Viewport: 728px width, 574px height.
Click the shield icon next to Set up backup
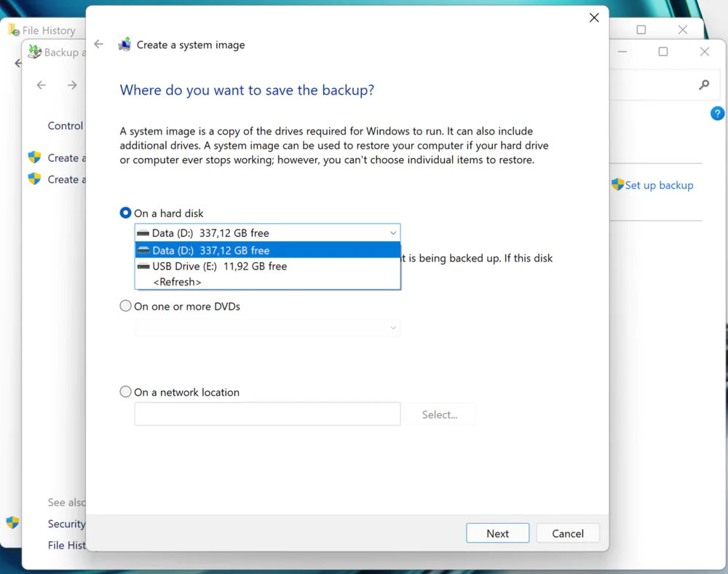[617, 185]
